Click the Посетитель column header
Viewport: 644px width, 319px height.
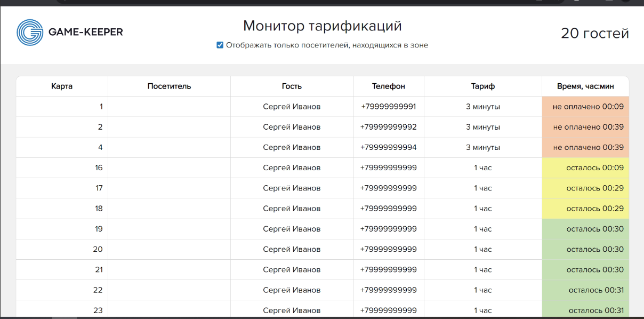click(x=169, y=86)
